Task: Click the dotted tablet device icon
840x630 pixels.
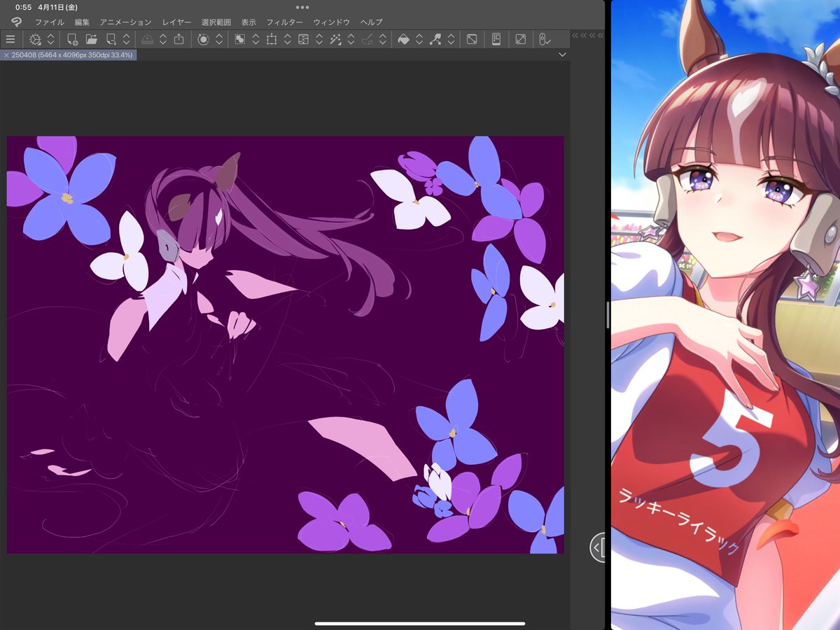Action: [496, 39]
